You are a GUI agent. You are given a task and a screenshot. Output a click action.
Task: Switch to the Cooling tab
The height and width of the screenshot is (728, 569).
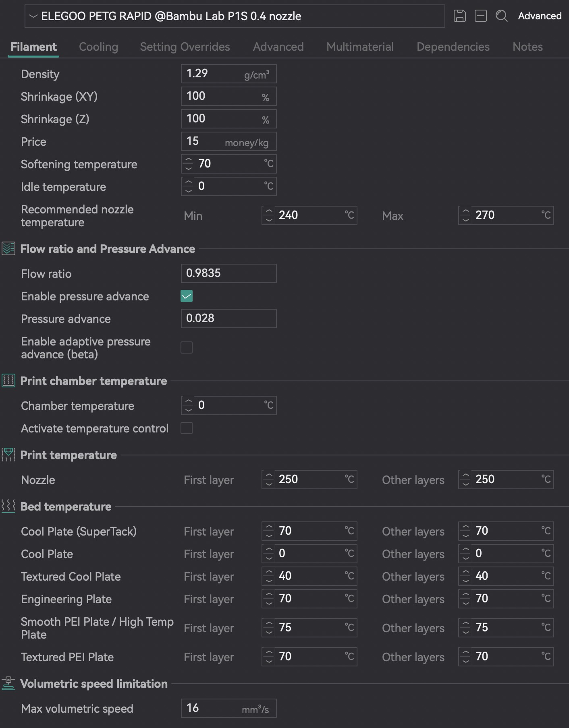(98, 47)
